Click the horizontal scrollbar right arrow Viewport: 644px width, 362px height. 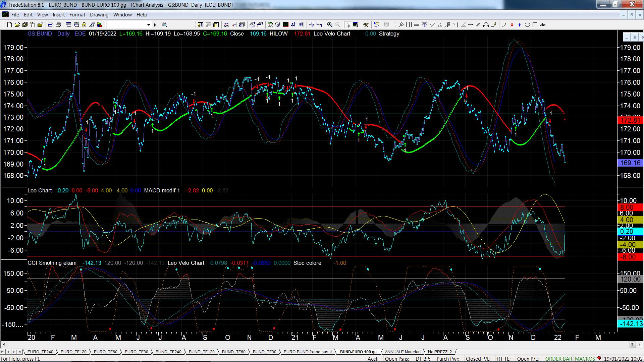pos(640,345)
